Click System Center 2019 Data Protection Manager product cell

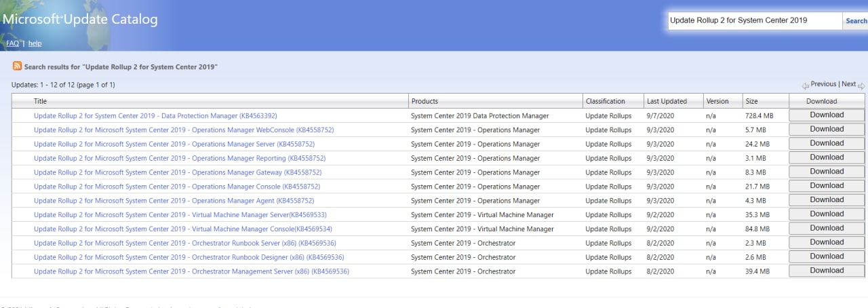tap(480, 116)
